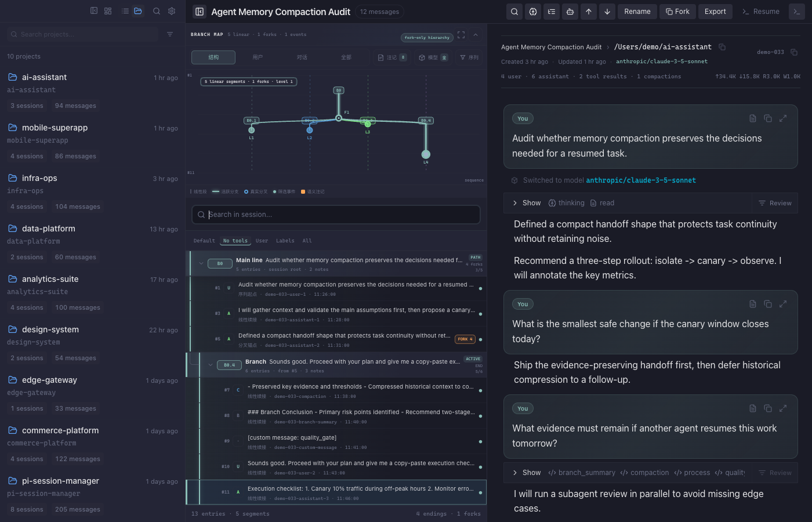812x522 pixels.
Task: Toggle the 模型 model filter chip
Action: [x=433, y=57]
